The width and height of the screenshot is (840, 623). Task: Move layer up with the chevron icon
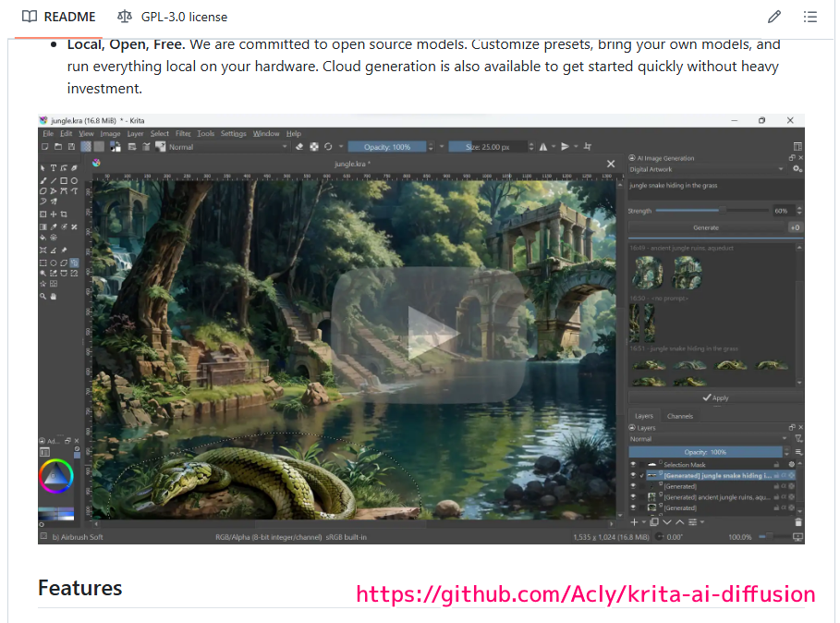(x=679, y=522)
